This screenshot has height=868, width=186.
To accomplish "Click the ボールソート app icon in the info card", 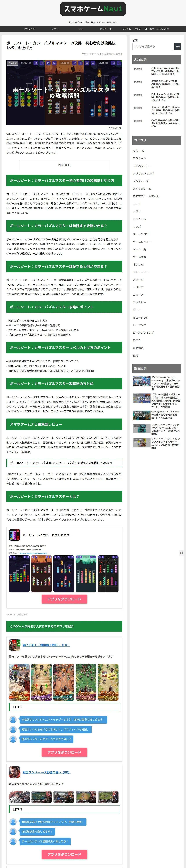I will (x=14, y=535).
